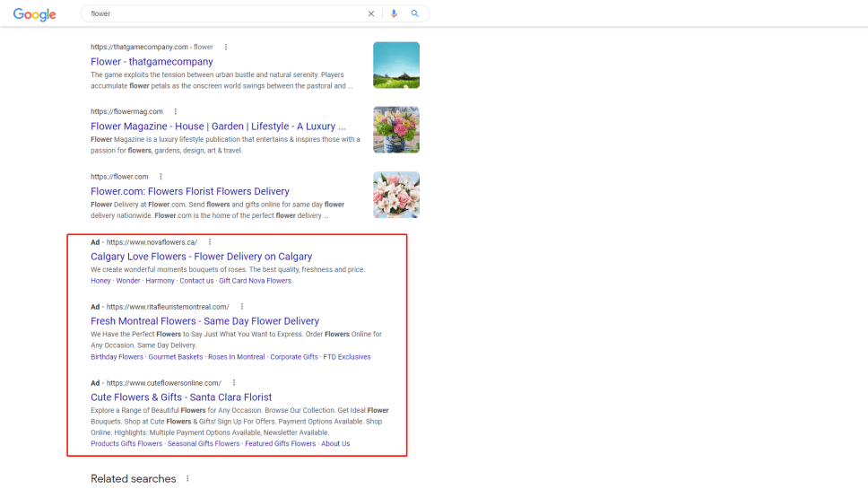Click the thatgamecompany landscape thumbnail
This screenshot has width=868, height=489.
point(396,65)
